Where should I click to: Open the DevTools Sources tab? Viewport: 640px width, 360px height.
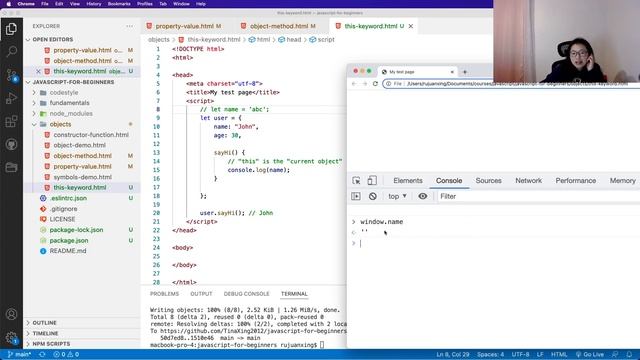[x=488, y=180]
